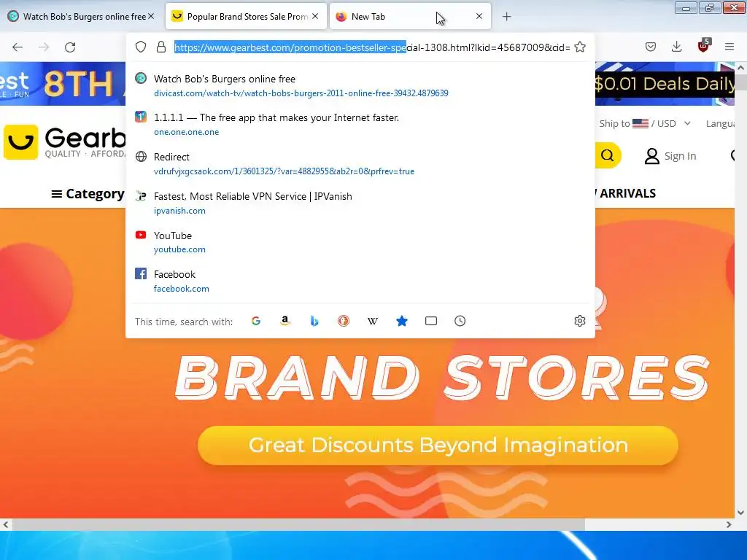
Task: Open the Category menu expander
Action: coord(88,194)
